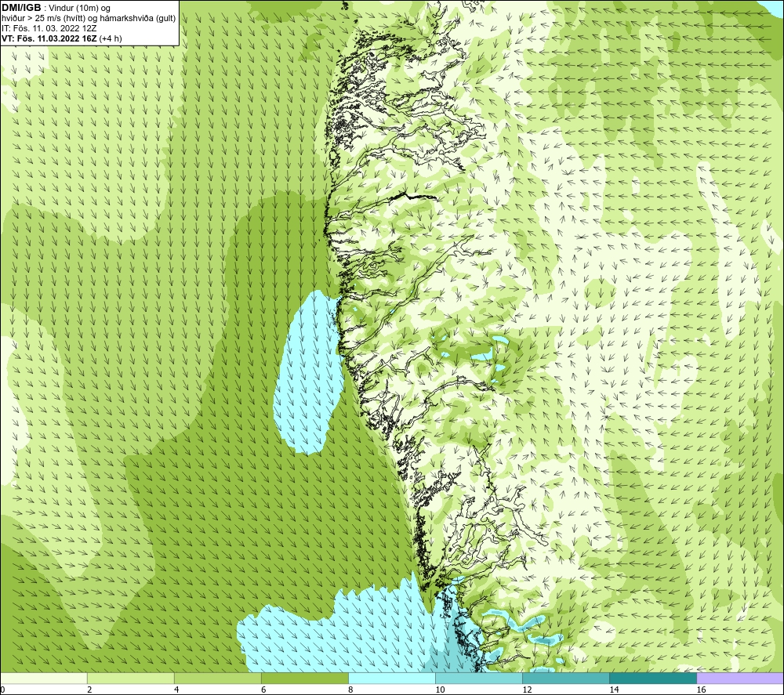This screenshot has width=784, height=695.
Task: Click the "DMI/IGB" title text
Action: 21,8
